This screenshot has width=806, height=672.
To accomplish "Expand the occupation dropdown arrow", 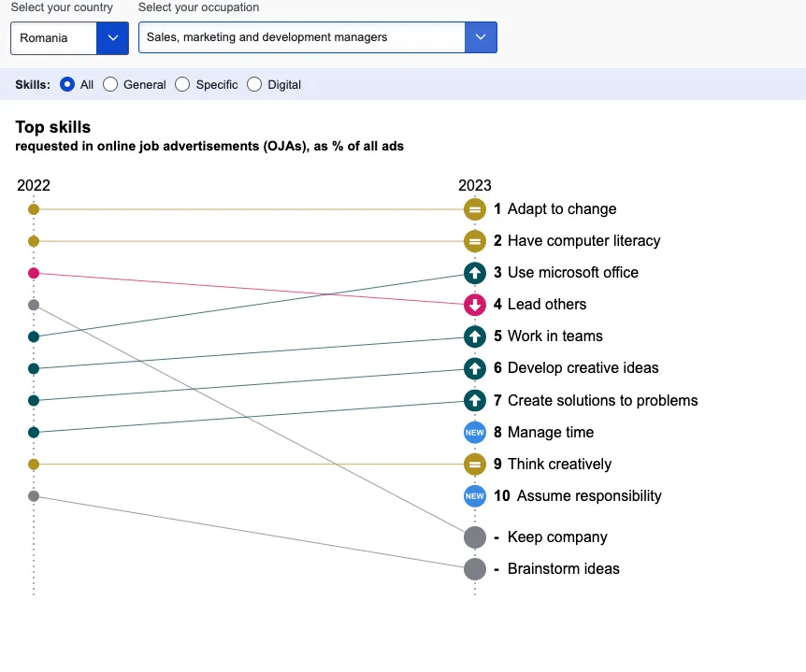I will (x=481, y=38).
